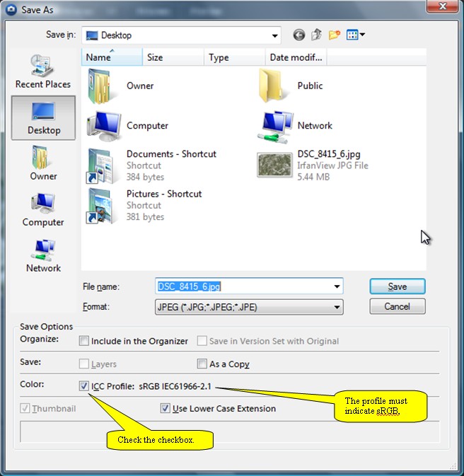Screen dimensions: 464x476
Task: Click the Save As title bar icon
Action: (x=11, y=10)
